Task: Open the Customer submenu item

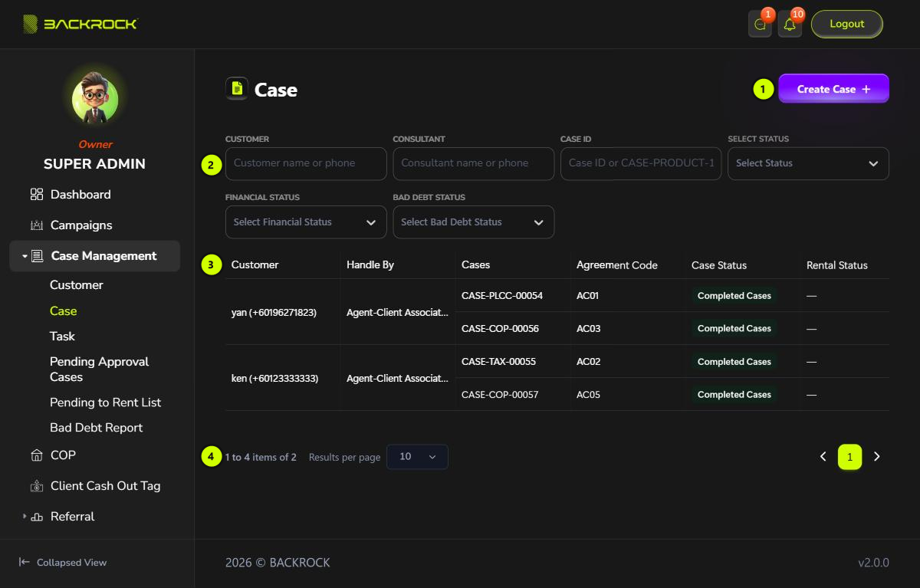Action: 77,285
